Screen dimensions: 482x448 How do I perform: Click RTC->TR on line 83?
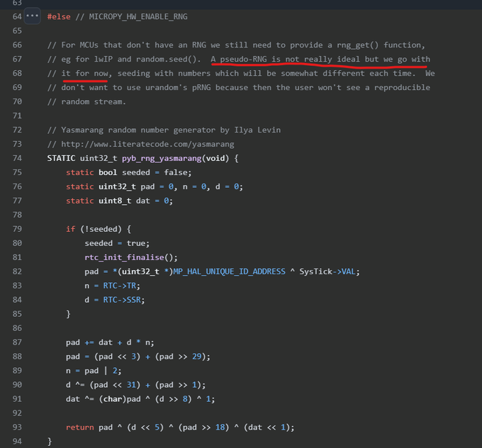(121, 286)
